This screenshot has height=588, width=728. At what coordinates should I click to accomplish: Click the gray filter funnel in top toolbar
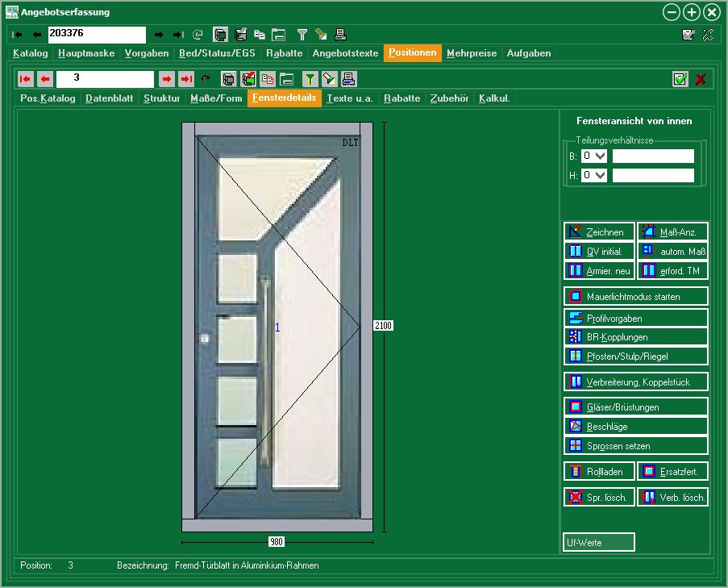tap(302, 35)
